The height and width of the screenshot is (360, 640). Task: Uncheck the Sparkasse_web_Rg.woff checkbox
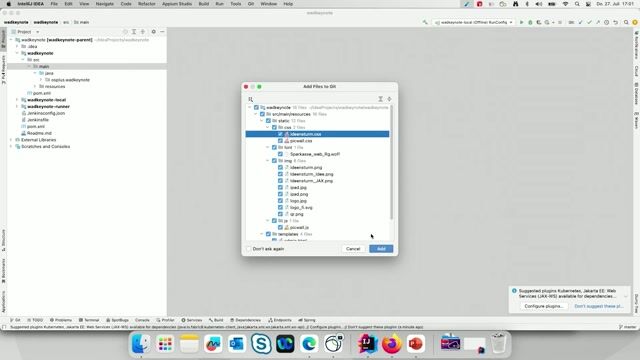(x=280, y=154)
